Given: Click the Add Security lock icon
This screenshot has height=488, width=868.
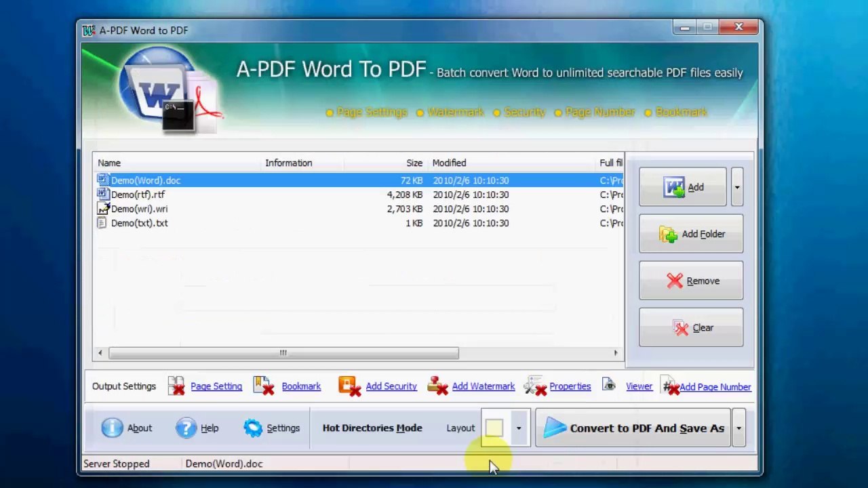Looking at the screenshot, I should [x=349, y=386].
